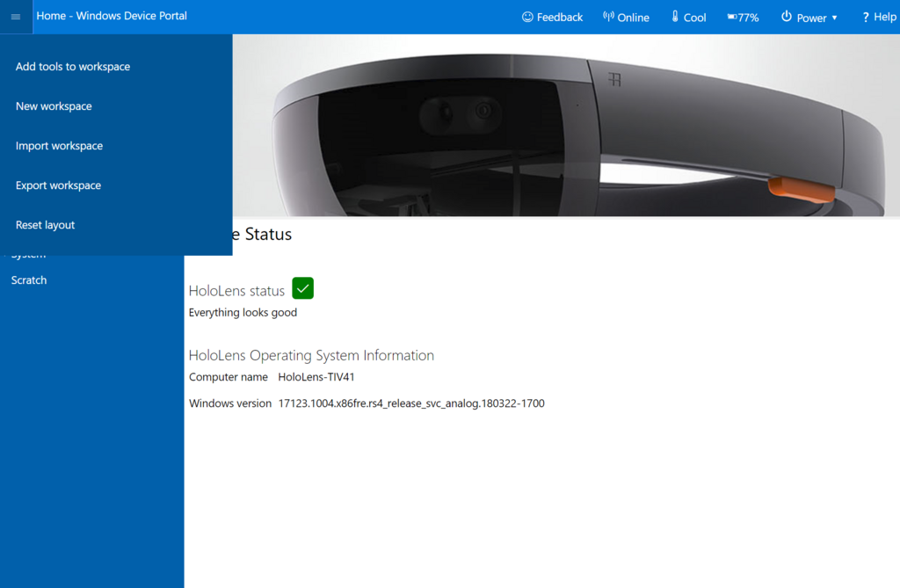Select Export workspace option
The width and height of the screenshot is (900, 588).
[x=59, y=185]
